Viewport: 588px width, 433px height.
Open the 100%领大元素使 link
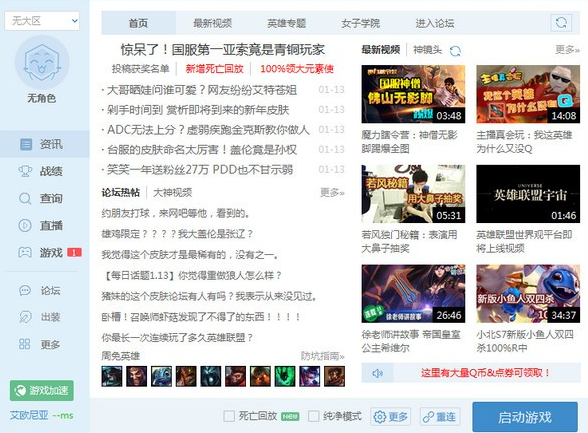point(297,69)
